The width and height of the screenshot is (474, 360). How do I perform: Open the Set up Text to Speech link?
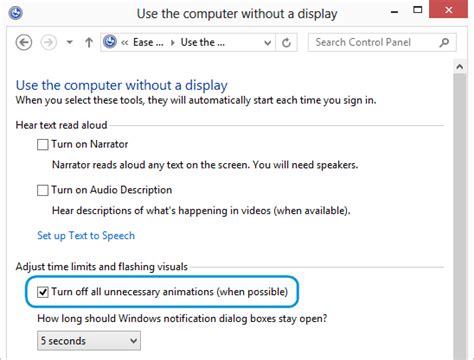tap(86, 236)
